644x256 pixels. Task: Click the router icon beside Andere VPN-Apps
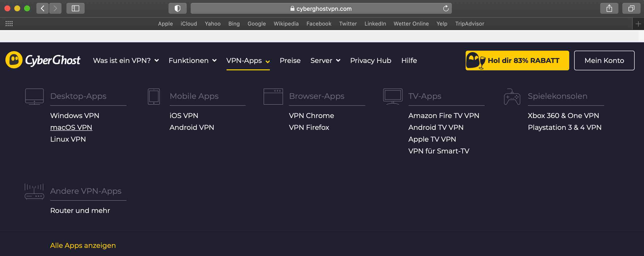tap(34, 192)
